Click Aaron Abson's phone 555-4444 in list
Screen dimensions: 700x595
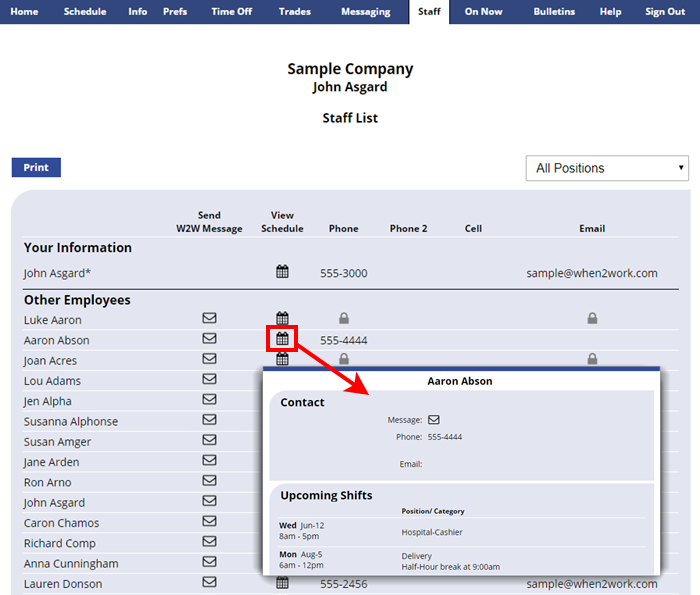point(344,341)
